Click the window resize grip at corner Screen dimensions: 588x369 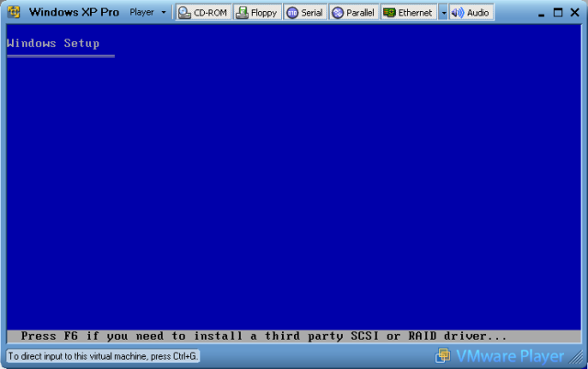576,357
